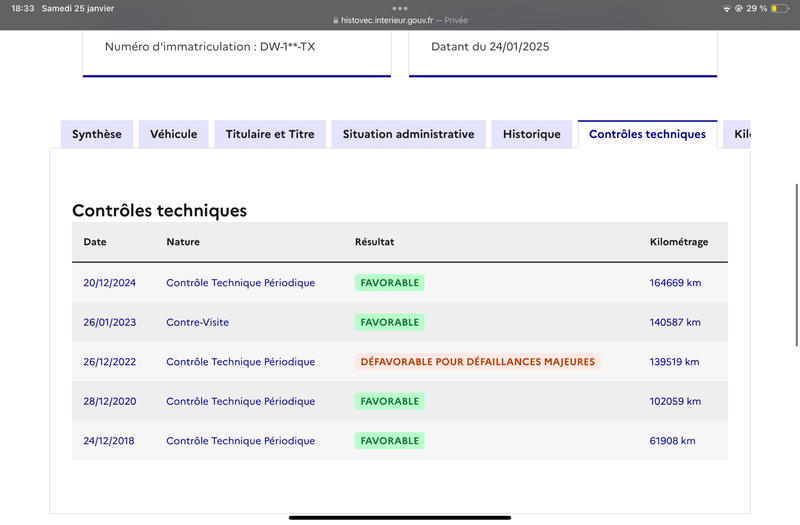Click the Numéro d'immatriculation DW-1**-TX text
The width and height of the screenshot is (800, 525).
210,47
